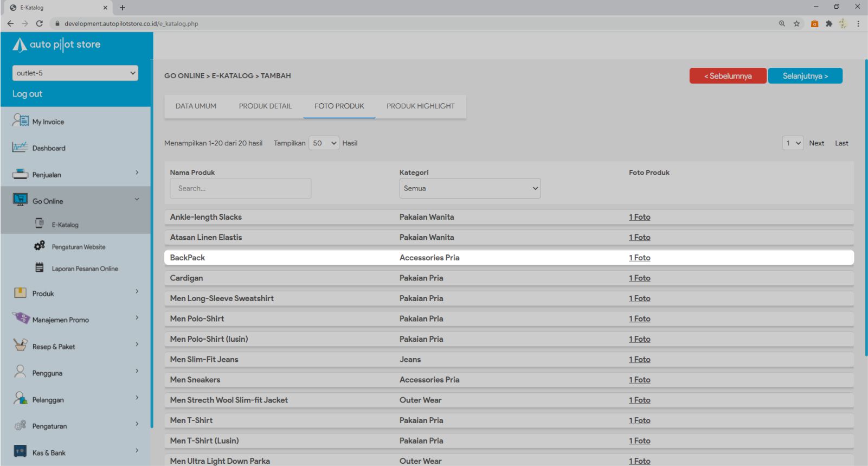The width and height of the screenshot is (868, 466).
Task: Open the outlet-5 outlet selector dropdown
Action: pyautogui.click(x=75, y=73)
